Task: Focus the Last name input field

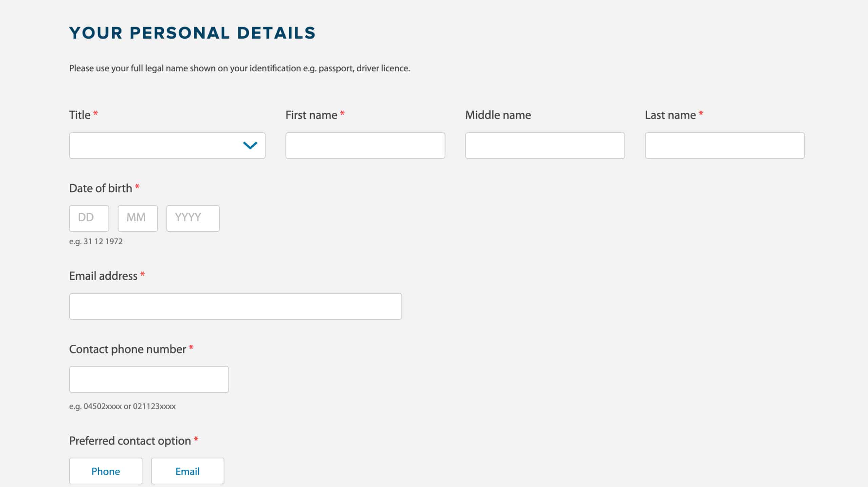Action: [x=725, y=146]
